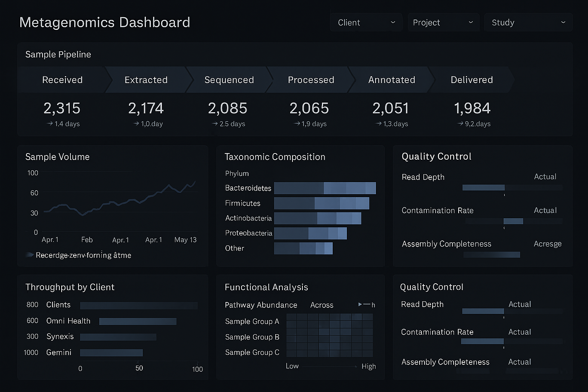Click the playback arrow beside Across
Image resolution: width=588 pixels, height=392 pixels.
[360, 305]
